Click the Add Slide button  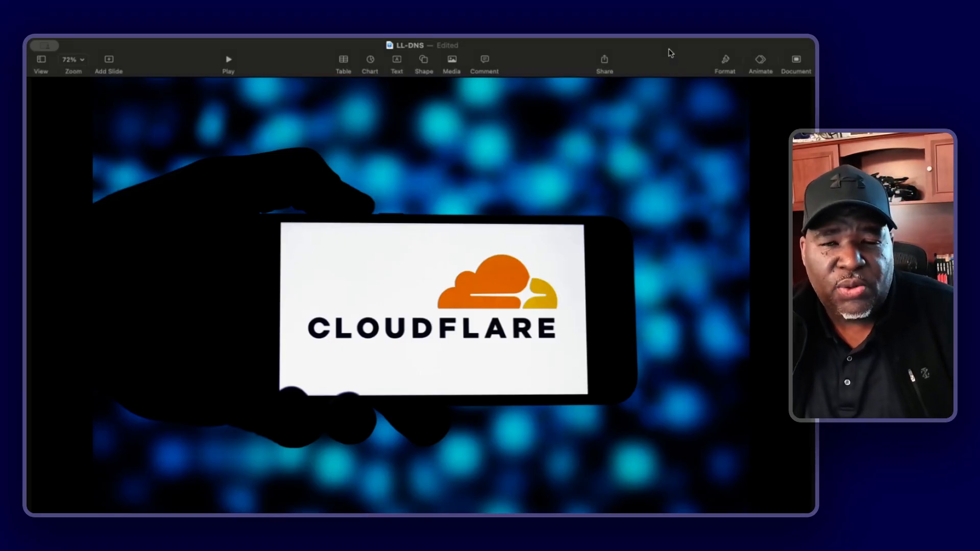109,64
